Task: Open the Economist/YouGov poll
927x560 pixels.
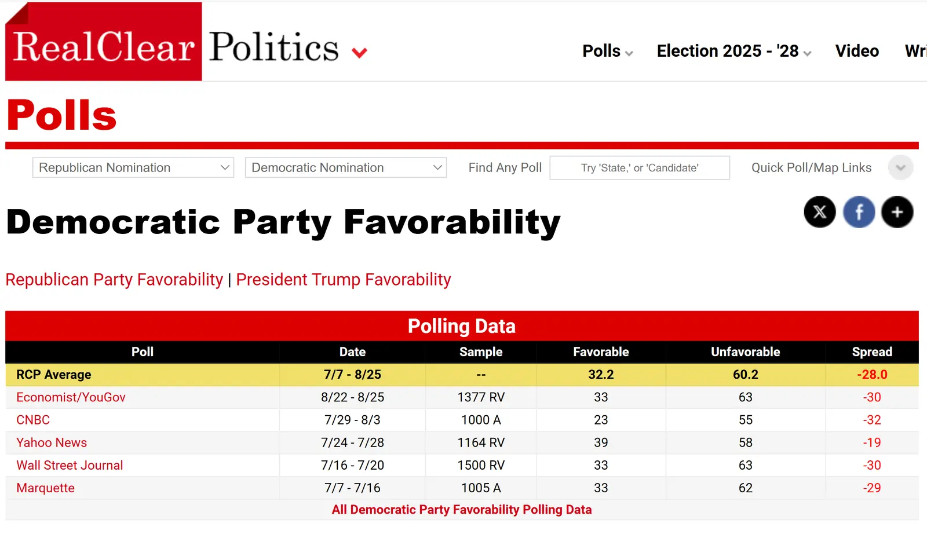Action: [71, 397]
